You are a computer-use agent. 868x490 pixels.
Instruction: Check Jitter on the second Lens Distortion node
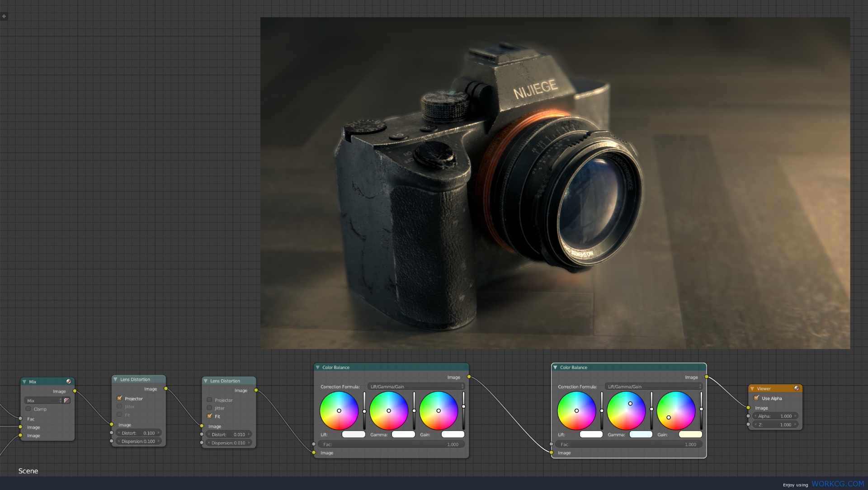pyautogui.click(x=209, y=408)
